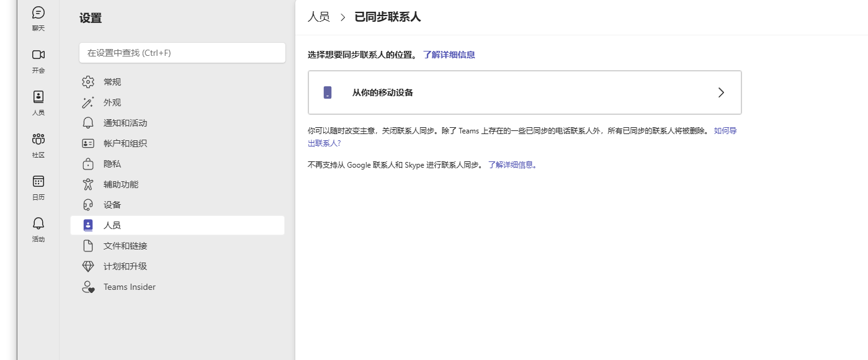Open 外观 settings category
868x360 pixels.
point(177,102)
